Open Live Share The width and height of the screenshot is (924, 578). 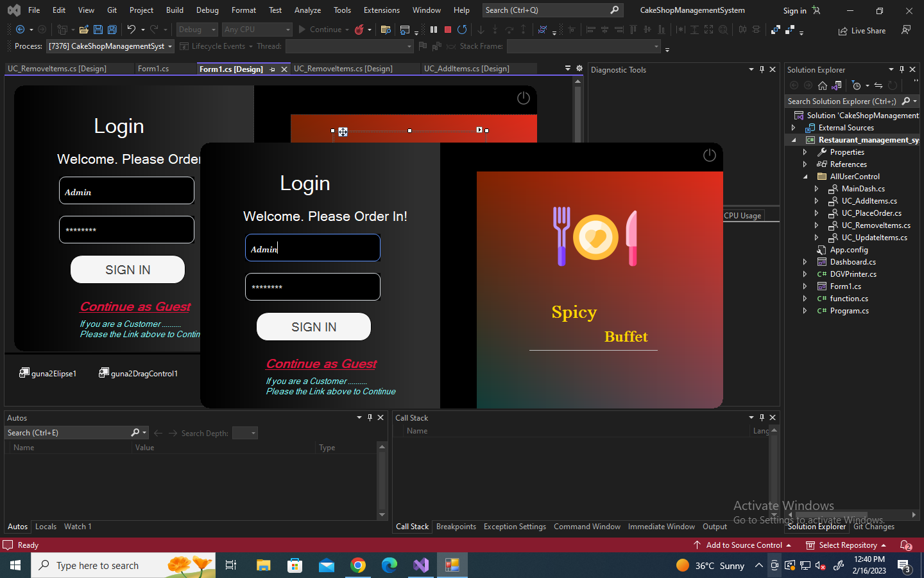click(x=861, y=31)
